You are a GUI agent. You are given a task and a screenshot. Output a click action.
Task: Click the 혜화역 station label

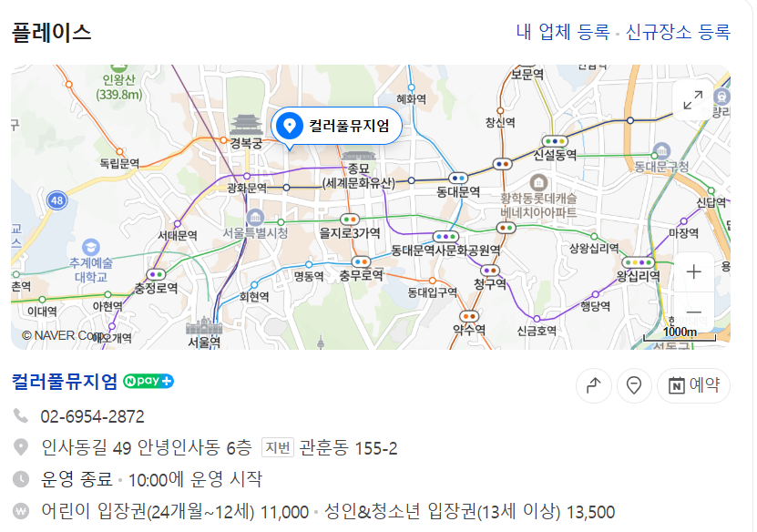(412, 99)
